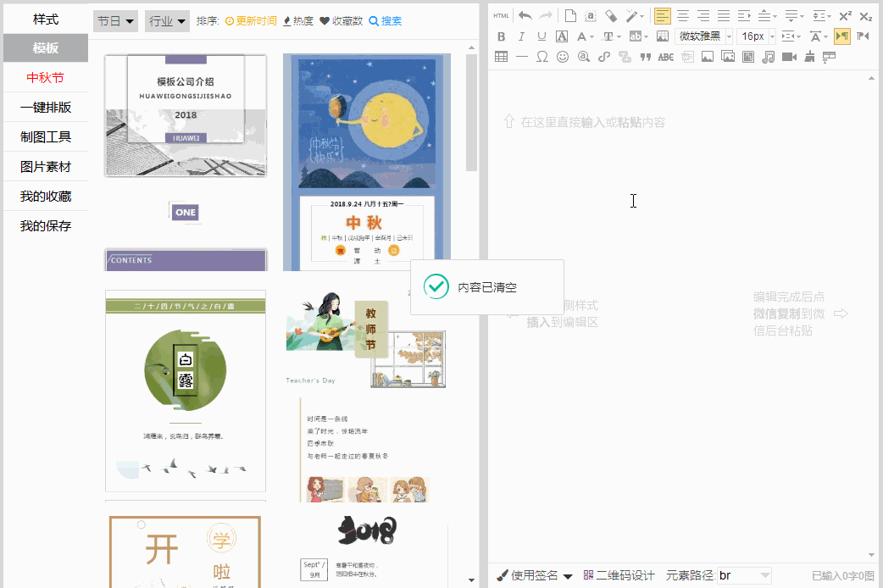Toggle italic formatting
Screen dimensions: 883x588
(x=521, y=36)
